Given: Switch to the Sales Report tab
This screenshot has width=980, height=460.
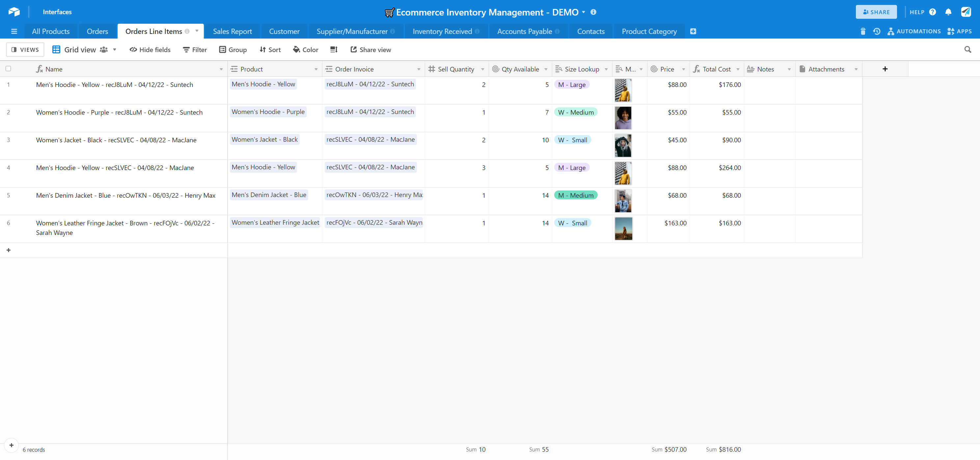Looking at the screenshot, I should [x=232, y=31].
